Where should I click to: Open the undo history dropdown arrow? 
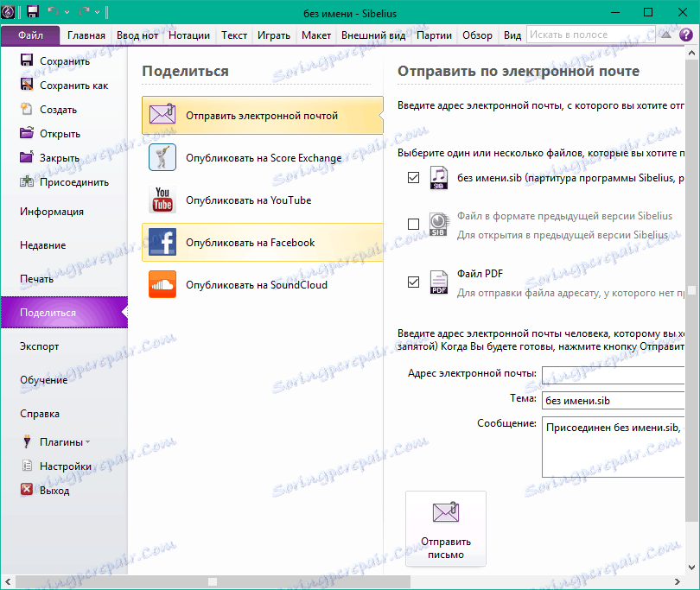[x=67, y=12]
